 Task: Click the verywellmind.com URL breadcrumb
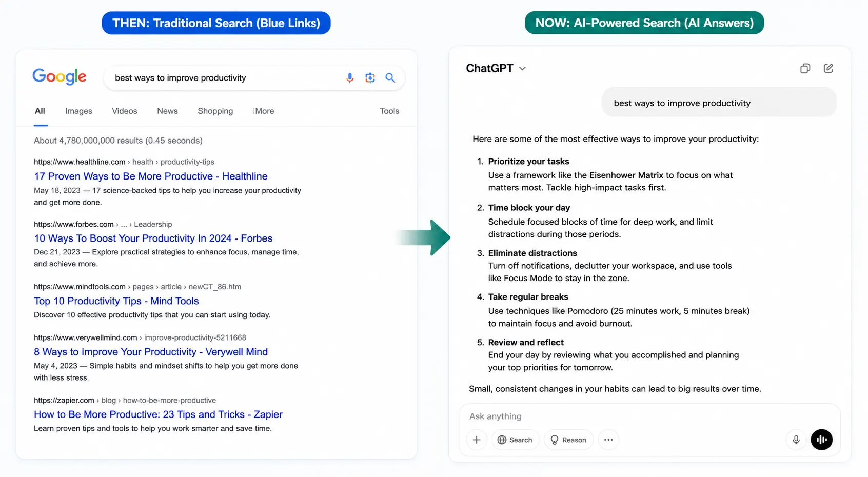point(140,337)
